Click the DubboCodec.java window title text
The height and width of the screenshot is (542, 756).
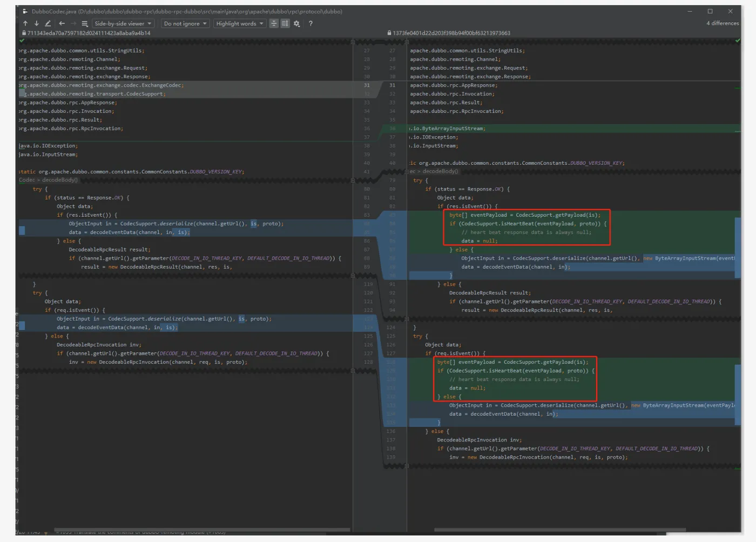click(x=187, y=11)
